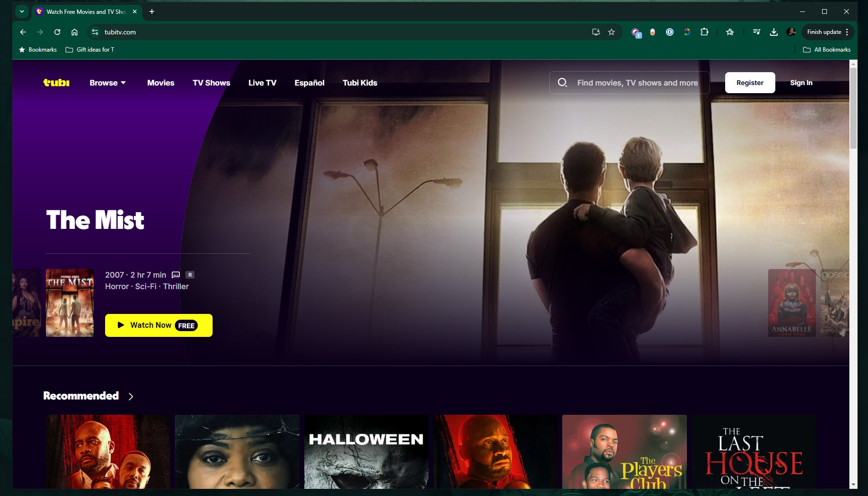868x496 pixels.
Task: Open the Gift ideas for T folder
Action: pos(90,50)
